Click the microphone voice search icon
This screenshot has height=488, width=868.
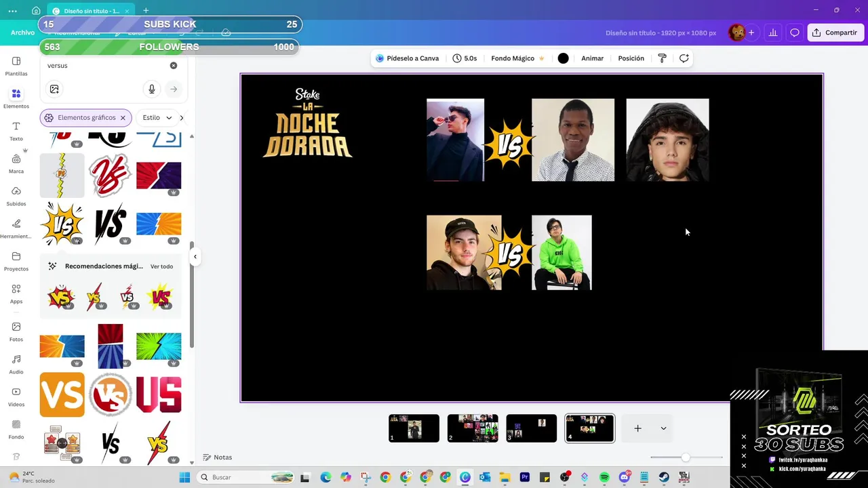point(152,89)
